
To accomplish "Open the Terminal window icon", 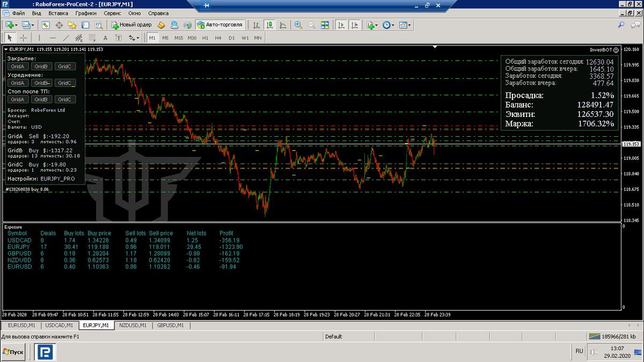I will pyautogui.click(x=85, y=25).
